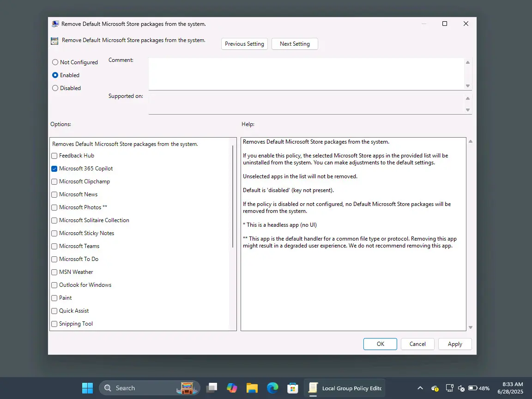Launch Microsoft Edge from the taskbar
Screen dimensions: 532x399
[x=272, y=388]
